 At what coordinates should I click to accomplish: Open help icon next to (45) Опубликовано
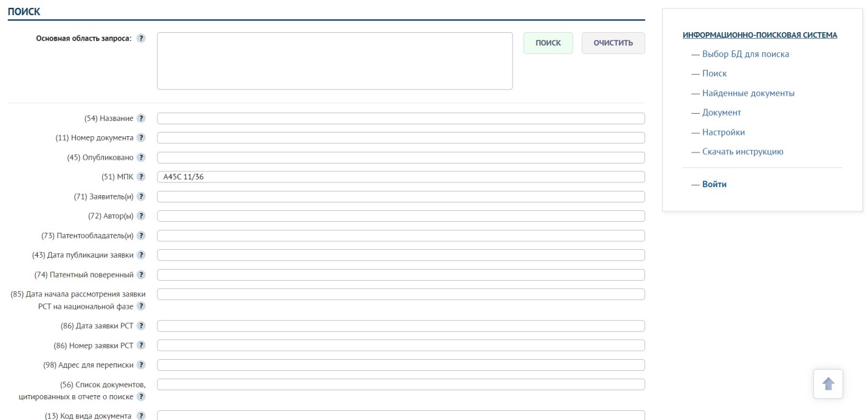pyautogui.click(x=141, y=157)
